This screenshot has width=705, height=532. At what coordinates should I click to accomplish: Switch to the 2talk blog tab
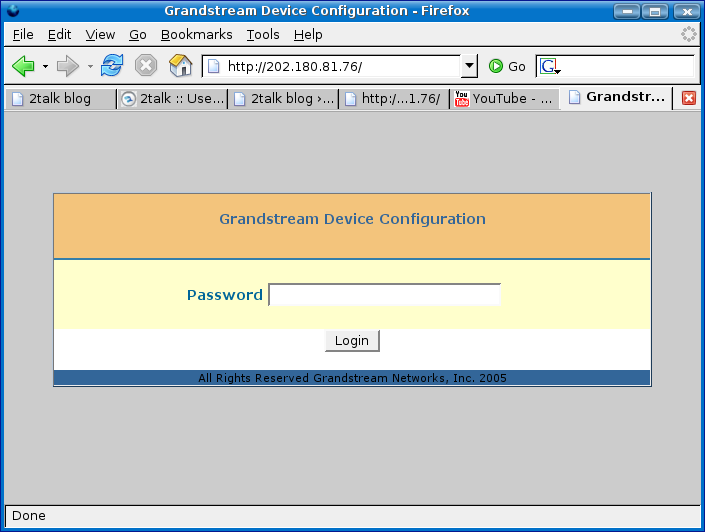click(x=61, y=98)
